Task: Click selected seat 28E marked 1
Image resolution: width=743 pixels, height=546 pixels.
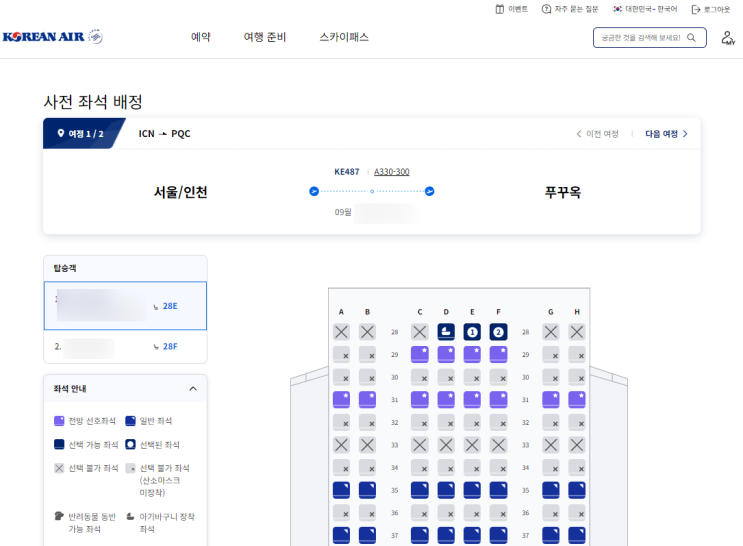Action: pyautogui.click(x=472, y=332)
